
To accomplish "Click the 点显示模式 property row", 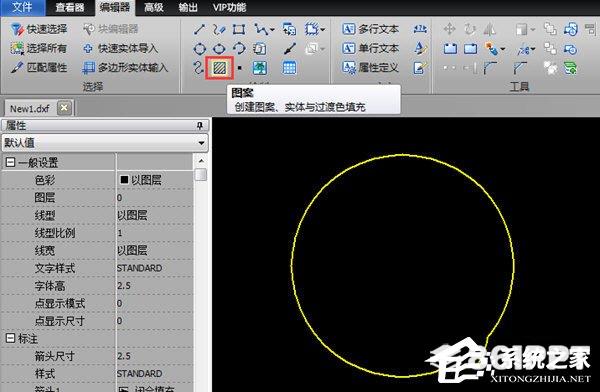I will (97, 303).
